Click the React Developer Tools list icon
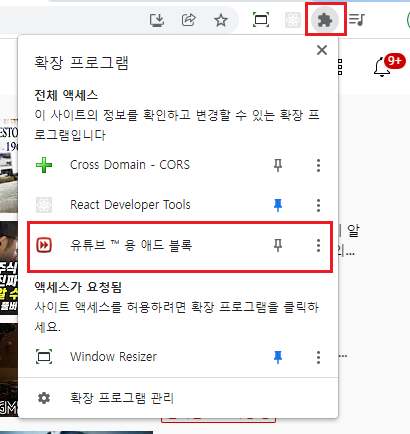Image resolution: width=410 pixels, height=434 pixels. coord(44,205)
